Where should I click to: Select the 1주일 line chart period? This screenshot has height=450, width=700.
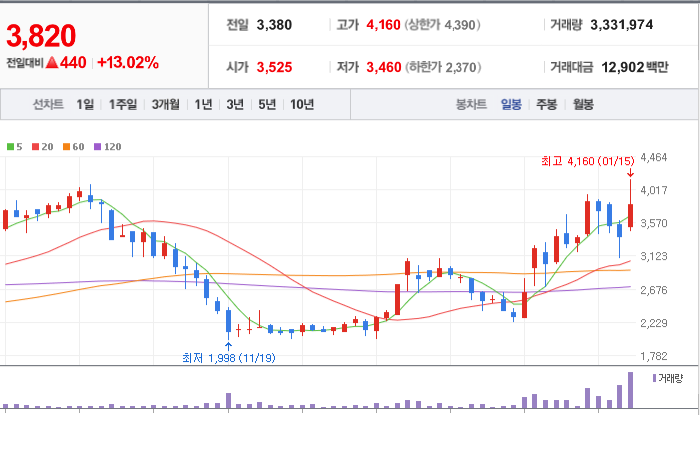tap(123, 104)
